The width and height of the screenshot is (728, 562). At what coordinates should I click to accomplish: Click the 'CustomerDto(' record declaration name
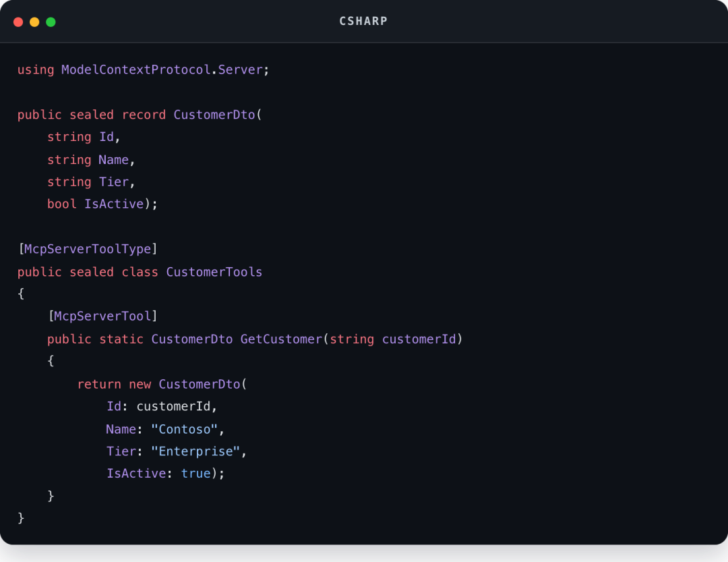218,115
